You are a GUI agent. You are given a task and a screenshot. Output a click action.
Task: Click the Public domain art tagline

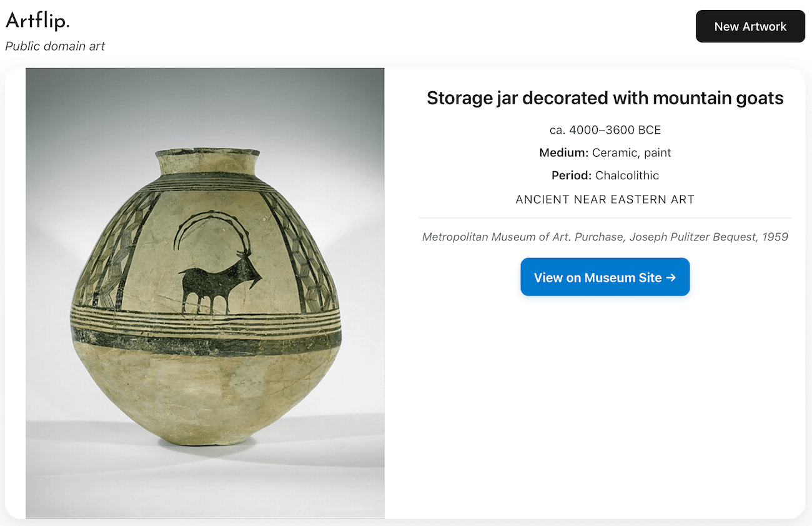tap(55, 46)
